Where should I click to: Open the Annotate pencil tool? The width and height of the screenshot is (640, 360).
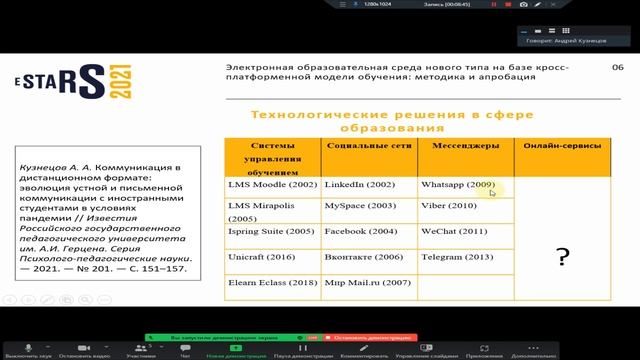coord(364,351)
